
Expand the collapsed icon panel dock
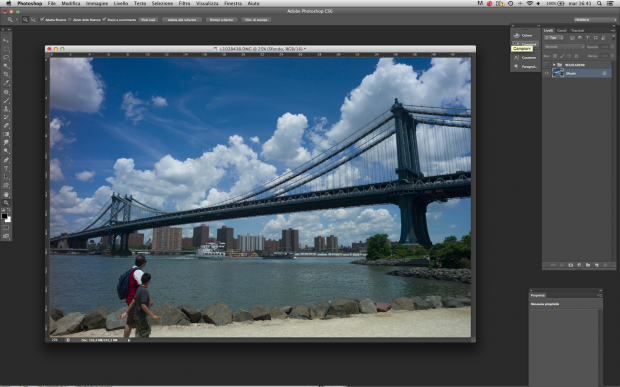point(539,26)
